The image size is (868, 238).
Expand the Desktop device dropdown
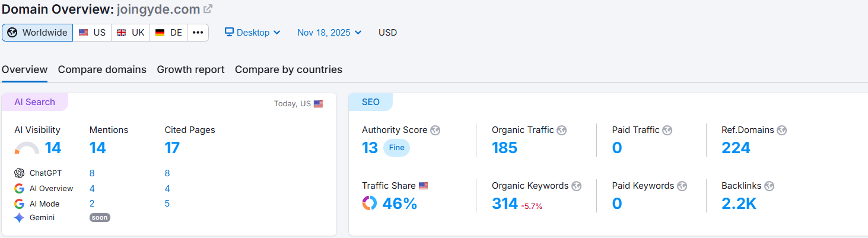(x=252, y=33)
